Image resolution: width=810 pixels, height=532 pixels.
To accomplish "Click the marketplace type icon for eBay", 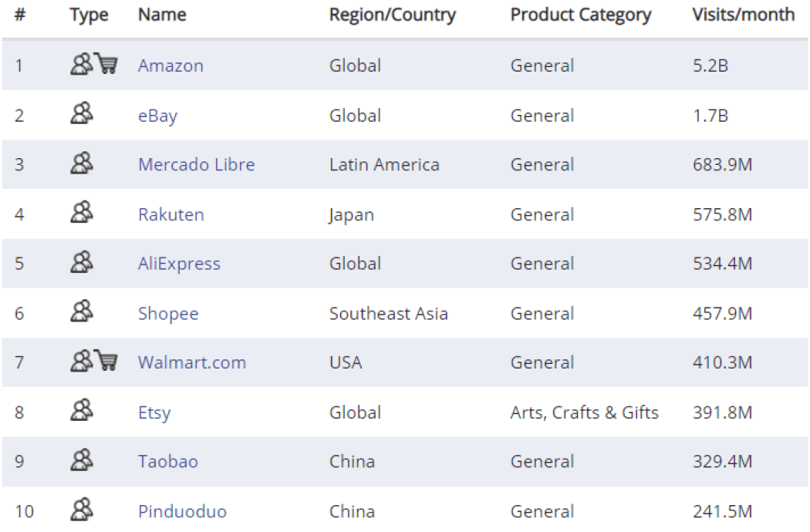I will tap(82, 115).
